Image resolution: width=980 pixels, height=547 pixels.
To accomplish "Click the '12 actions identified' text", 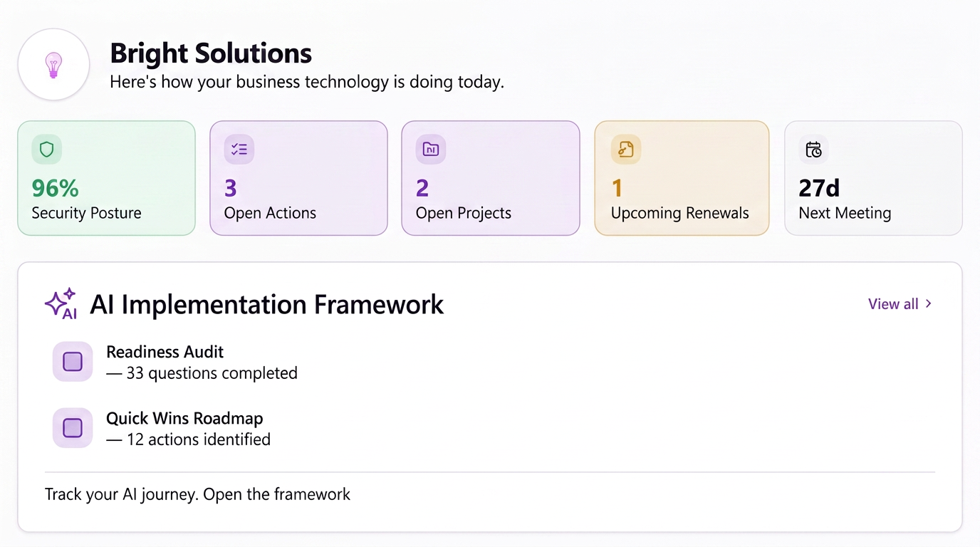I will pyautogui.click(x=199, y=439).
